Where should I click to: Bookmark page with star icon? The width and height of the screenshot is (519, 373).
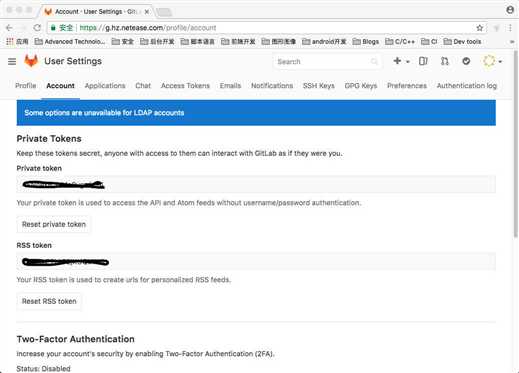click(480, 28)
